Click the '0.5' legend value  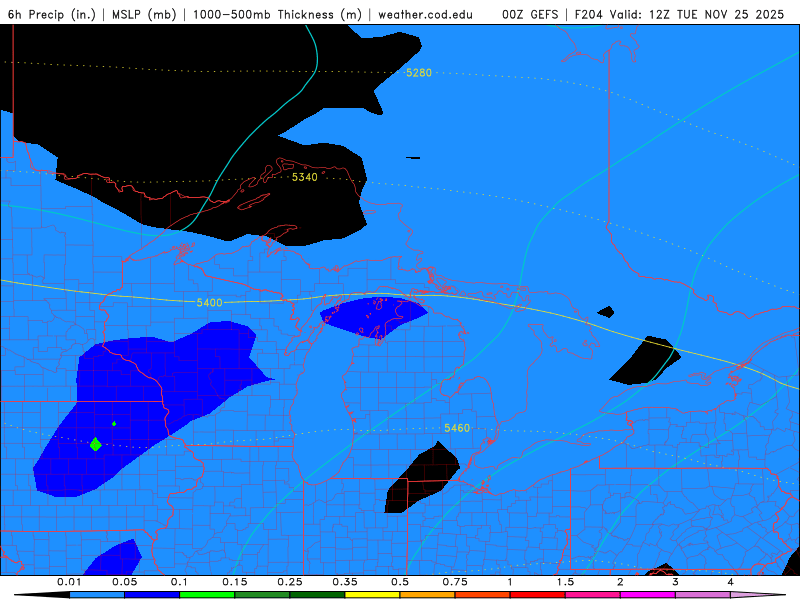point(400,582)
